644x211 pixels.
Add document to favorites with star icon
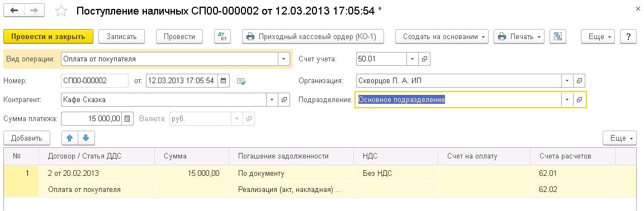tap(61, 11)
